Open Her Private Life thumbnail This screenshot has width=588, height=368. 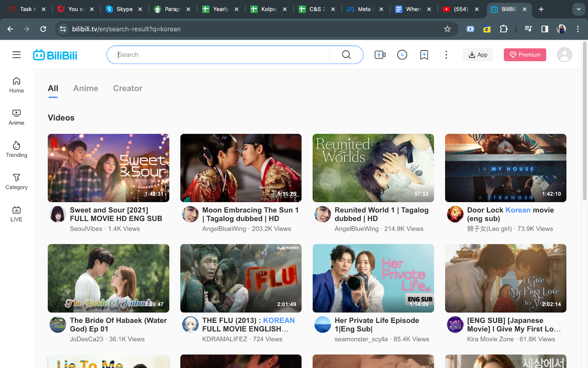[373, 278]
